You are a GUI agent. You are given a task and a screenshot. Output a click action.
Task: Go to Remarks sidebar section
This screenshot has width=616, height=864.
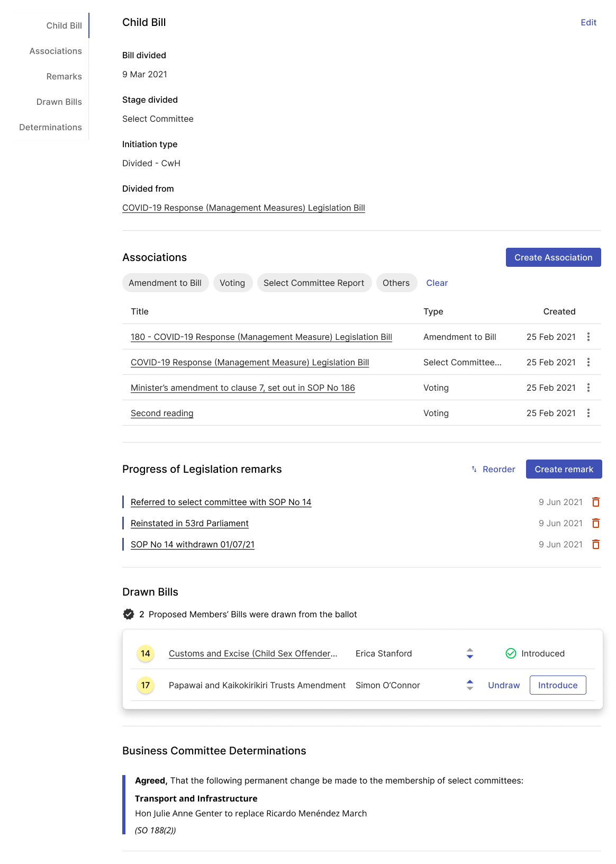pyautogui.click(x=64, y=76)
